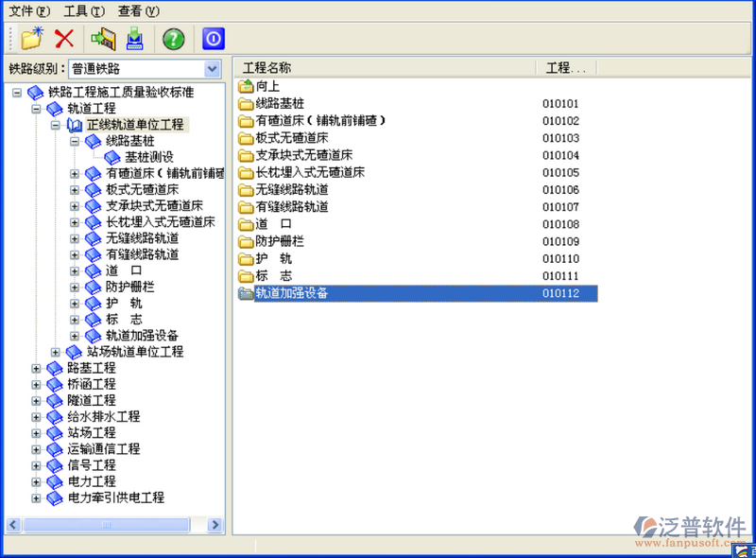The width and height of the screenshot is (756, 558).
Task: Click folder icon of 道口 list row
Action: coord(246,224)
